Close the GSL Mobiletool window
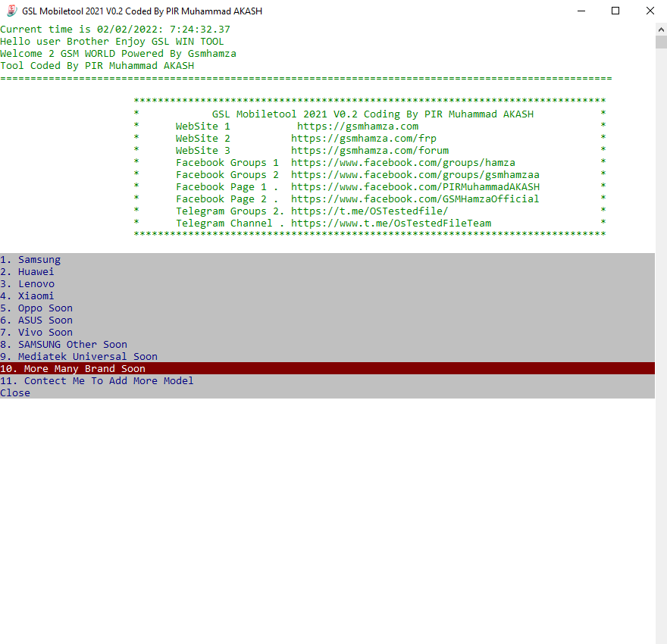667x644 pixels. click(650, 11)
